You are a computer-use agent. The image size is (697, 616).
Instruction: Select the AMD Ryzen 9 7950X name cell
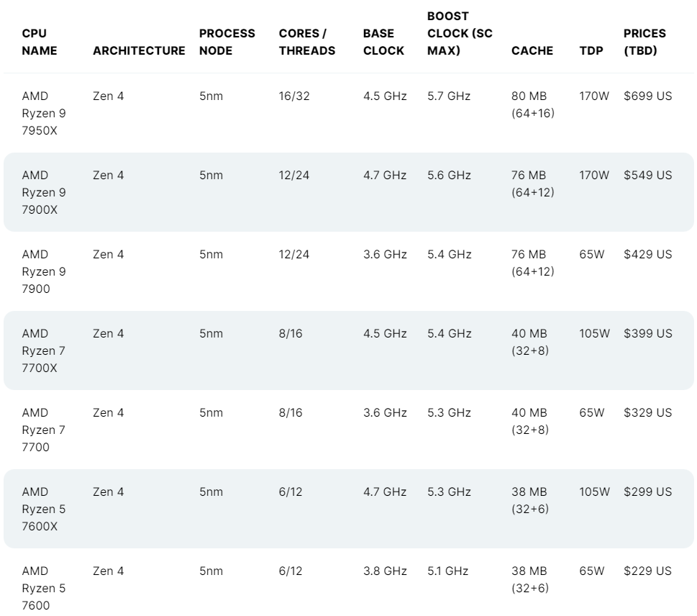pyautogui.click(x=44, y=113)
